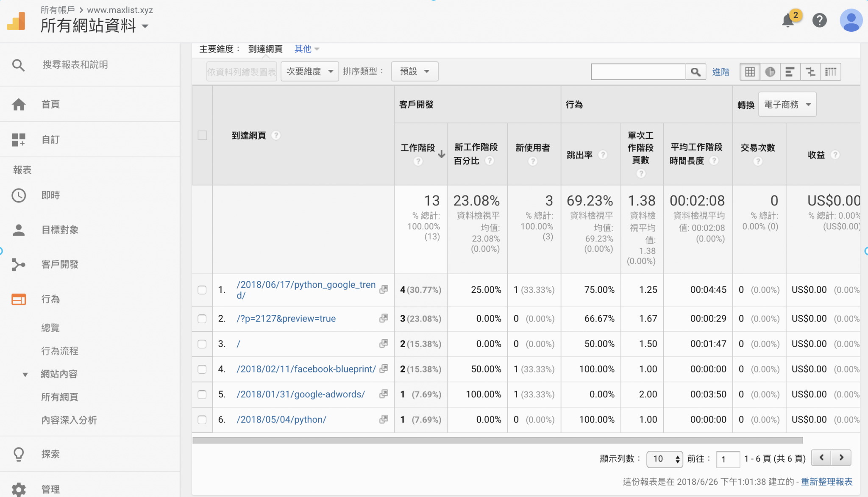Check row 2 /?p=2127&preview=true checkbox
The image size is (868, 497).
[x=202, y=319]
